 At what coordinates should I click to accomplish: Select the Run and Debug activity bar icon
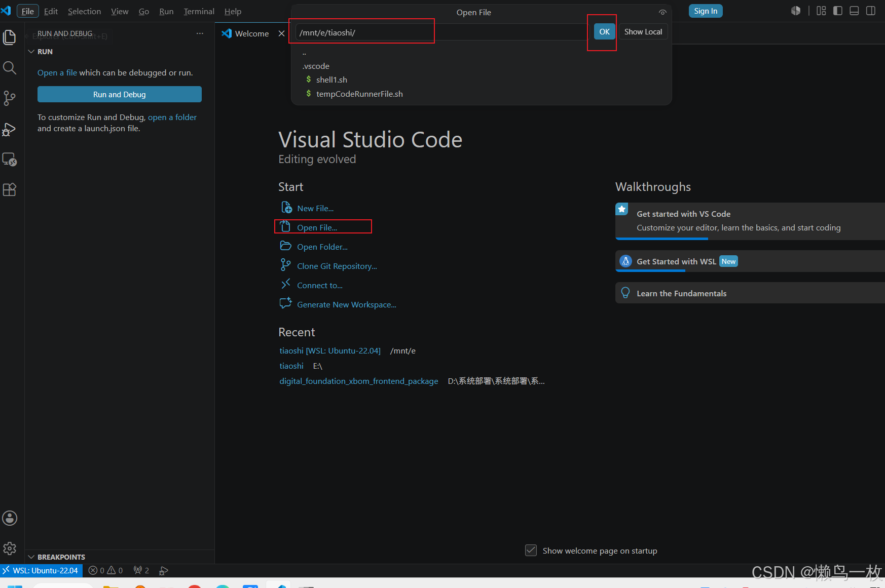pos(10,129)
